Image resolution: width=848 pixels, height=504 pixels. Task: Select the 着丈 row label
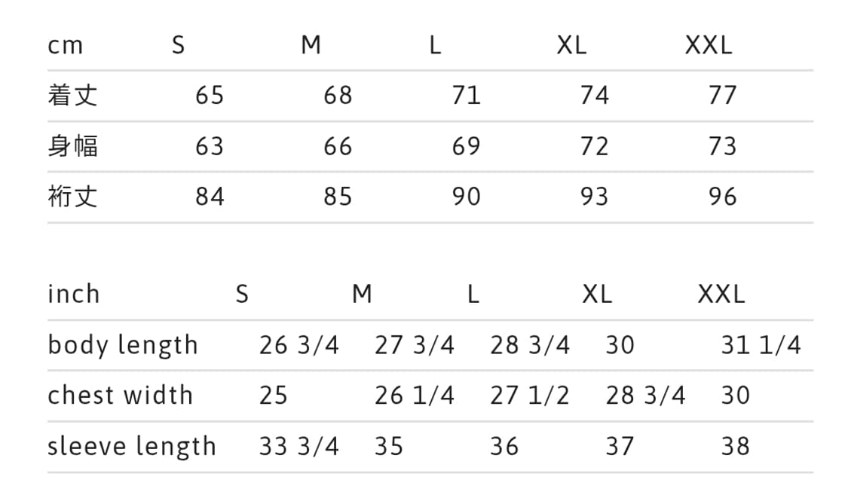pyautogui.click(x=72, y=96)
